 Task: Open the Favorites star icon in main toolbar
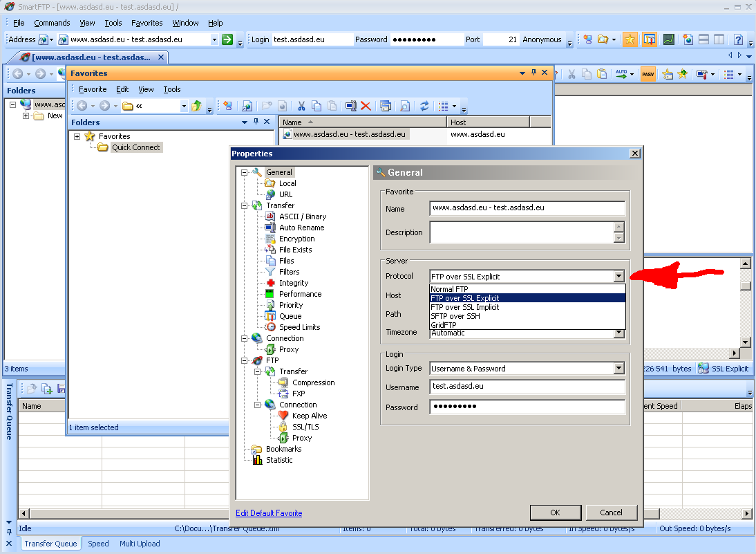(x=630, y=39)
